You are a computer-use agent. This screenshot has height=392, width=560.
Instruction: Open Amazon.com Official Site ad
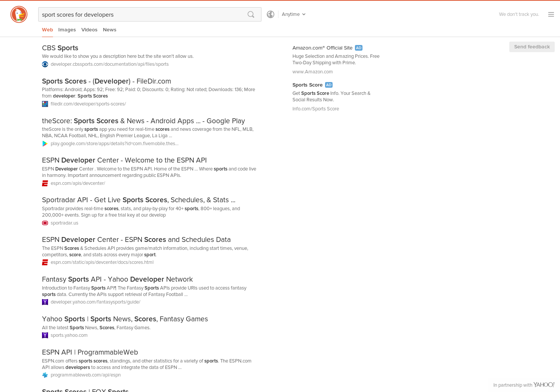point(322,48)
